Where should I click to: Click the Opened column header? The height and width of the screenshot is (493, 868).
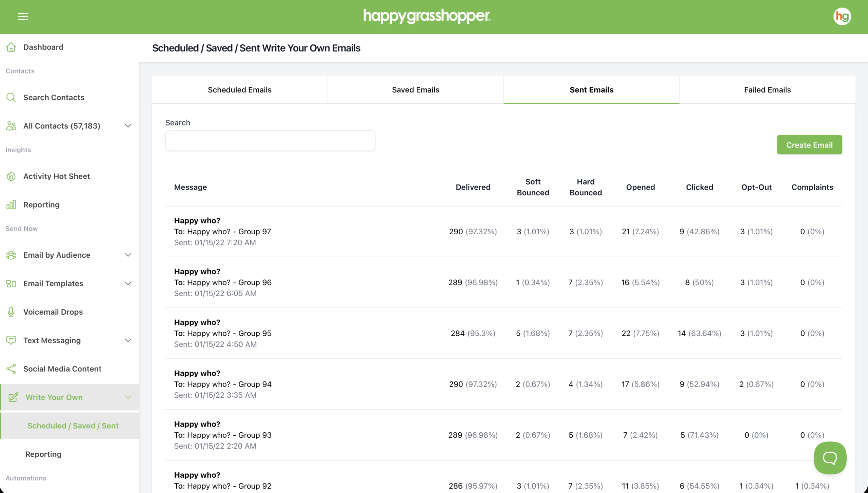pos(640,187)
